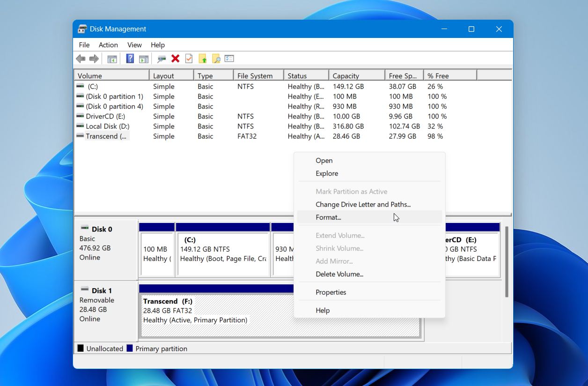Click the "316.80 GB" capacity cell
Screen dimensions: 588x386
click(348, 126)
